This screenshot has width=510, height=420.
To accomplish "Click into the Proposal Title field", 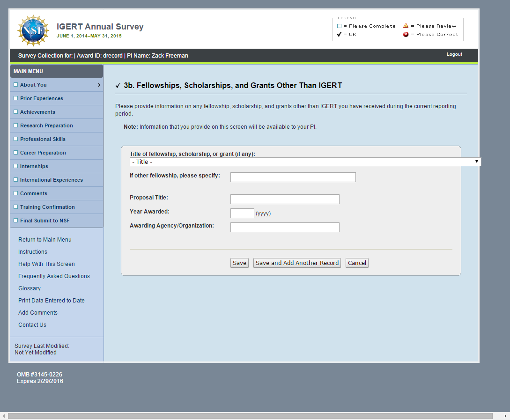I will click(285, 199).
